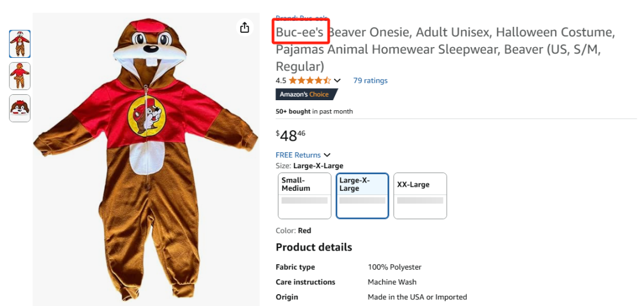Expand the chevron next to FREE Returns
The height and width of the screenshot is (306, 644).
(x=327, y=155)
